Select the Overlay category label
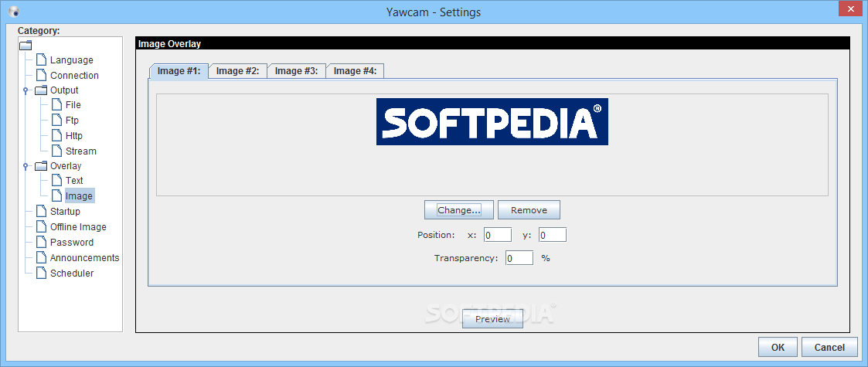The height and width of the screenshot is (367, 868). click(x=66, y=166)
